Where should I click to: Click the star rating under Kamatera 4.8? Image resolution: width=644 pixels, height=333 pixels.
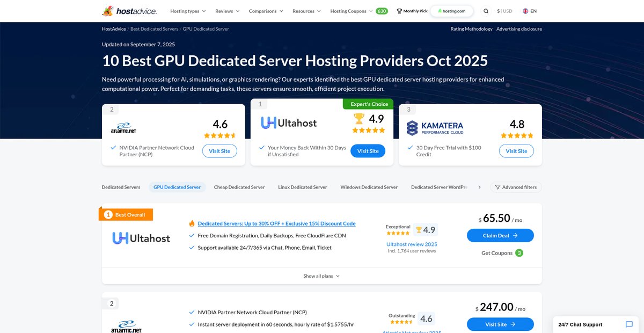click(517, 136)
